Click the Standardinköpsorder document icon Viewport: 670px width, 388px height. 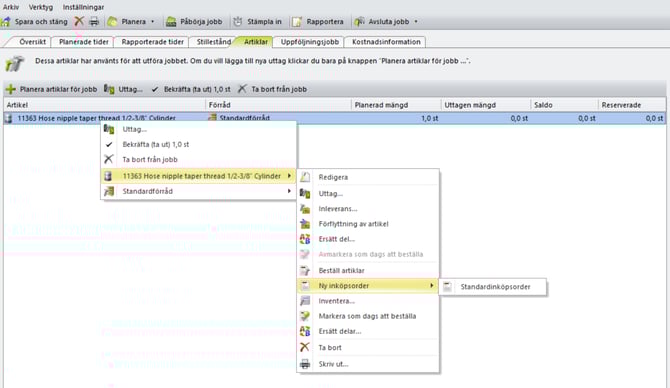pos(447,286)
